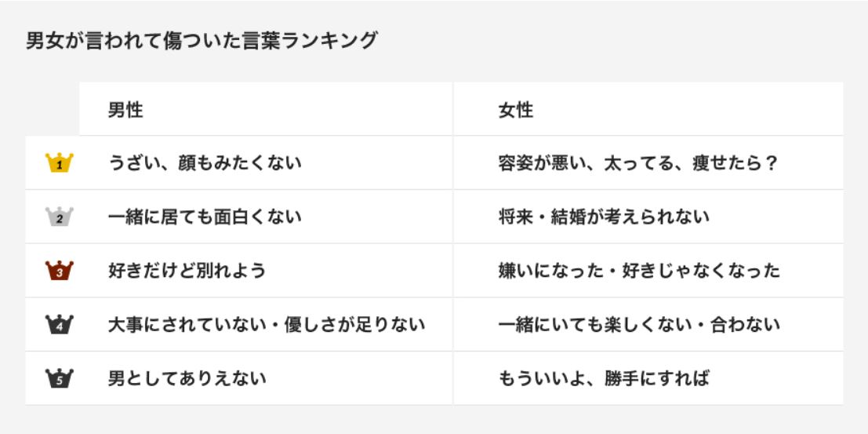Select the cell 将来・結婚が考えられない
The height and width of the screenshot is (434, 868).
[604, 217]
